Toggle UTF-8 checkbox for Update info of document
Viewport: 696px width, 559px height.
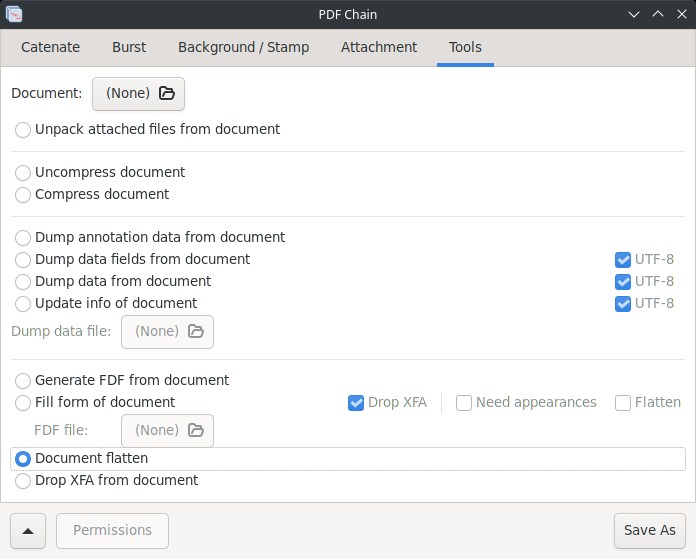pos(623,304)
